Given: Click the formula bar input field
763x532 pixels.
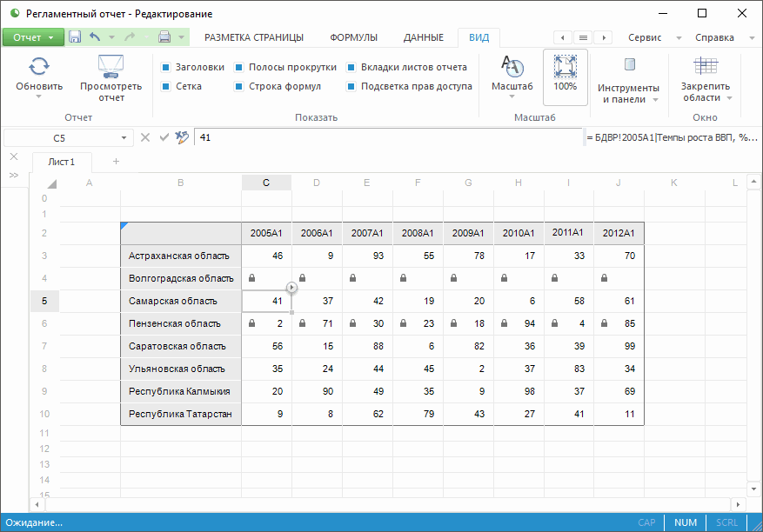Looking at the screenshot, I should [x=387, y=137].
